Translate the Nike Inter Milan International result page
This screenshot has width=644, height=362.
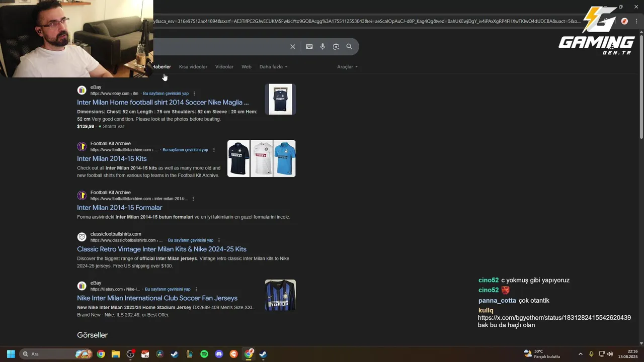pos(168,289)
